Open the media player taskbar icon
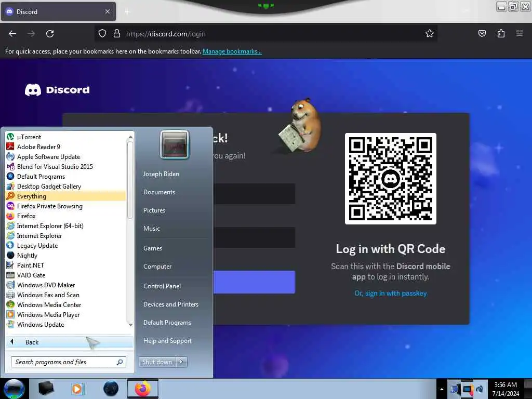532x399 pixels. click(x=77, y=389)
